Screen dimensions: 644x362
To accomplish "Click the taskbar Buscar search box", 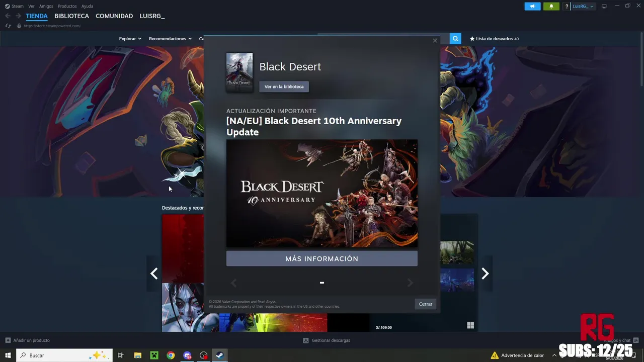I will pos(64,355).
